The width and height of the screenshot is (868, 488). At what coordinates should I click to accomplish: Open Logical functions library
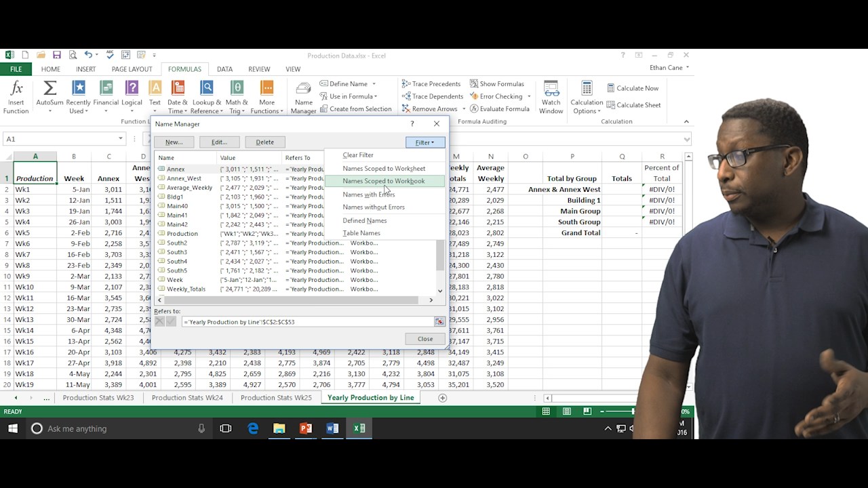point(132,97)
